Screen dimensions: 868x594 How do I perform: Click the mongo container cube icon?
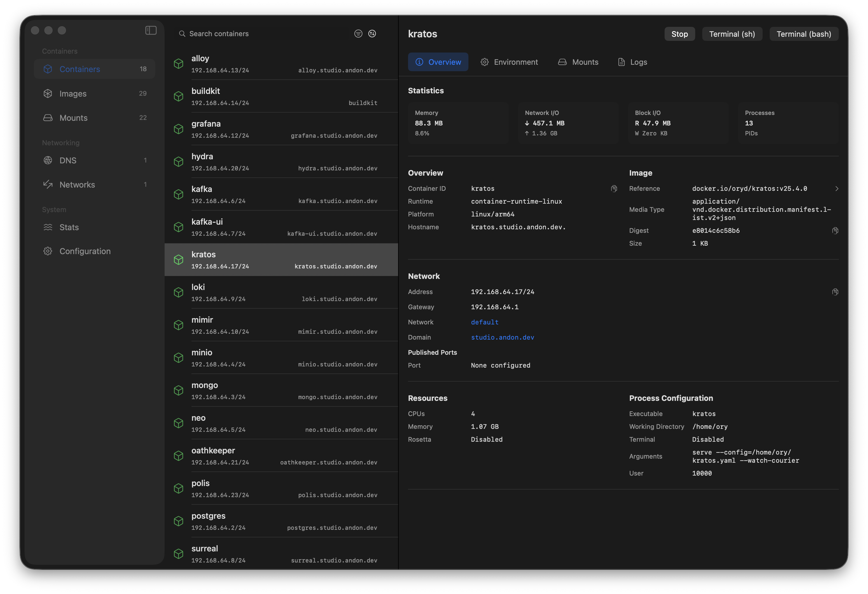pos(179,391)
